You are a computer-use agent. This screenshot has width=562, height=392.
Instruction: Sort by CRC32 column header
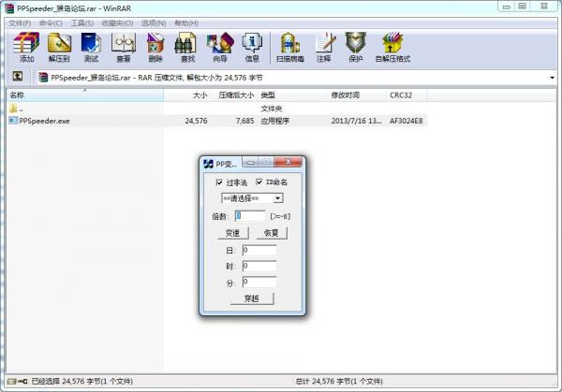[407, 95]
